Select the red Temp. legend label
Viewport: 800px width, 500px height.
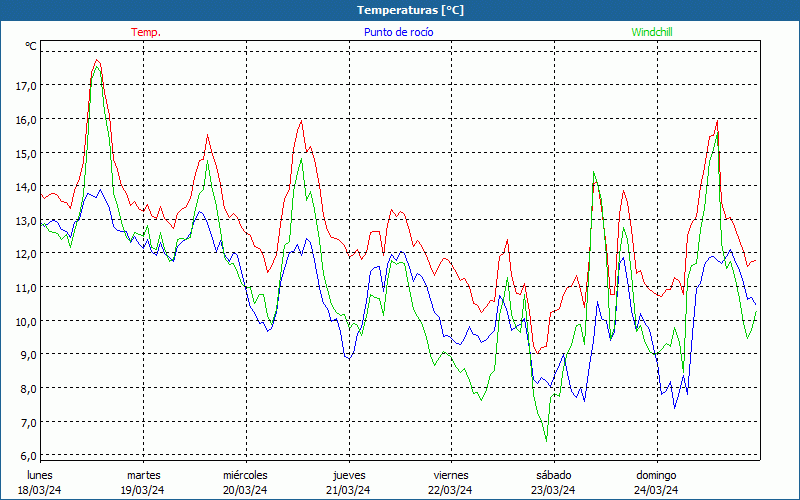(146, 32)
